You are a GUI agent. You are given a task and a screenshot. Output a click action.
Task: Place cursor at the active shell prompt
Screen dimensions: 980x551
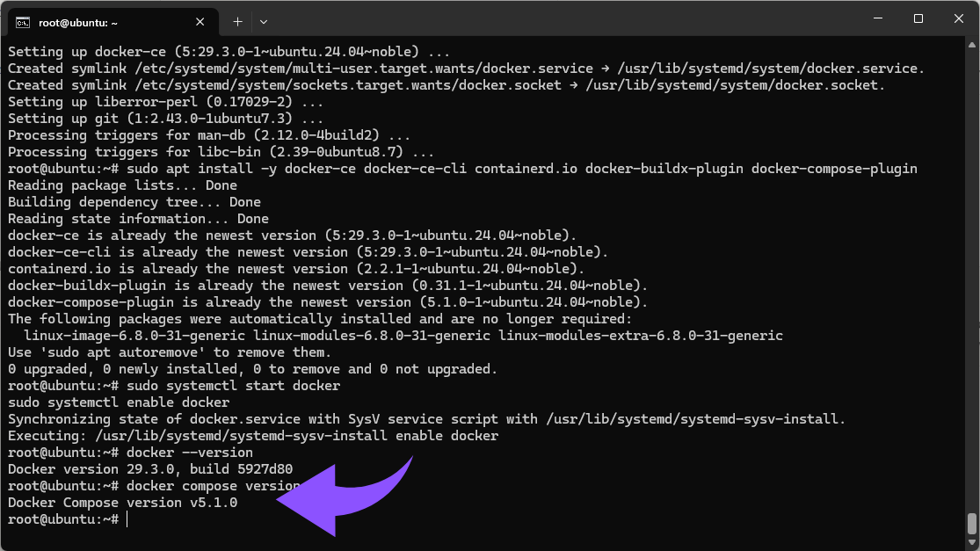click(x=126, y=518)
